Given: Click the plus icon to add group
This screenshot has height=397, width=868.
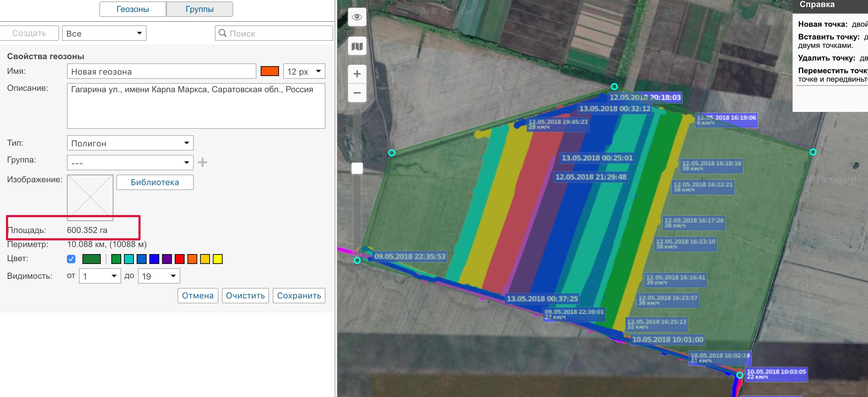Looking at the screenshot, I should (203, 162).
